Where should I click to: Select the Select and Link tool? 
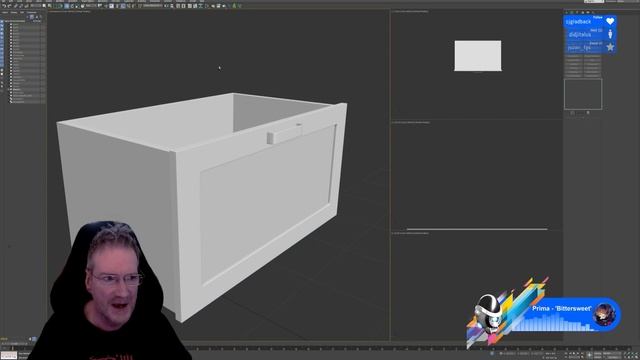tap(15, 6)
